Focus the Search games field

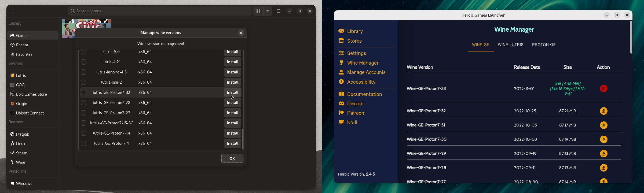coord(161,11)
